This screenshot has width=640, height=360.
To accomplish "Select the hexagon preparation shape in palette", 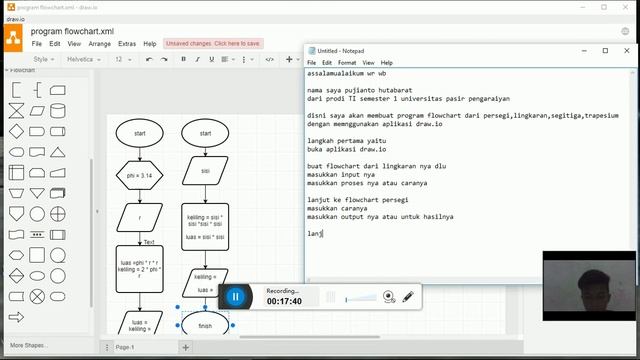I will click(16, 256).
